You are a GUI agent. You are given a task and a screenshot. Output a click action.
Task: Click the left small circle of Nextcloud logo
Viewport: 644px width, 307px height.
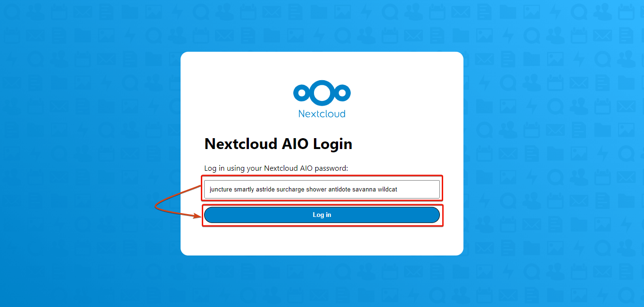click(300, 93)
